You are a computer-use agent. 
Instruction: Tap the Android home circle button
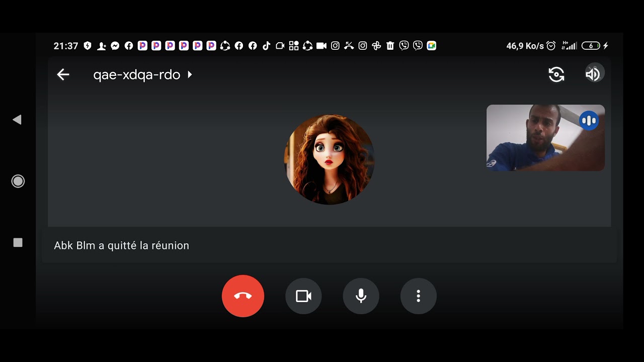click(18, 181)
